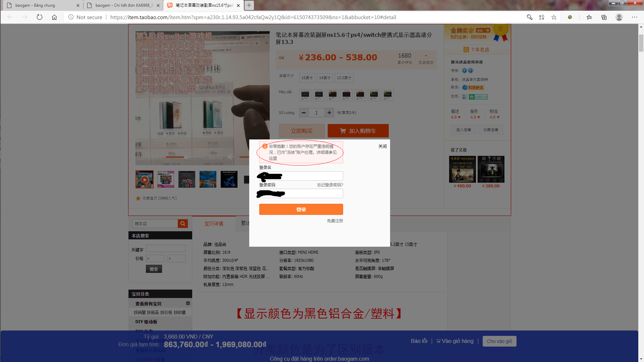644x362 pixels.
Task: Click 忘记登录密码? forgot password link
Action: point(330,185)
